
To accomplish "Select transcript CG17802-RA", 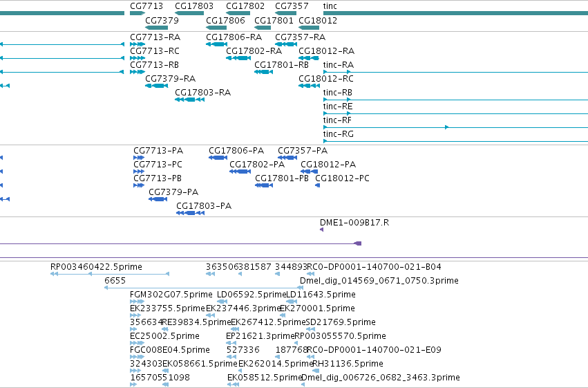I will click(x=254, y=51).
